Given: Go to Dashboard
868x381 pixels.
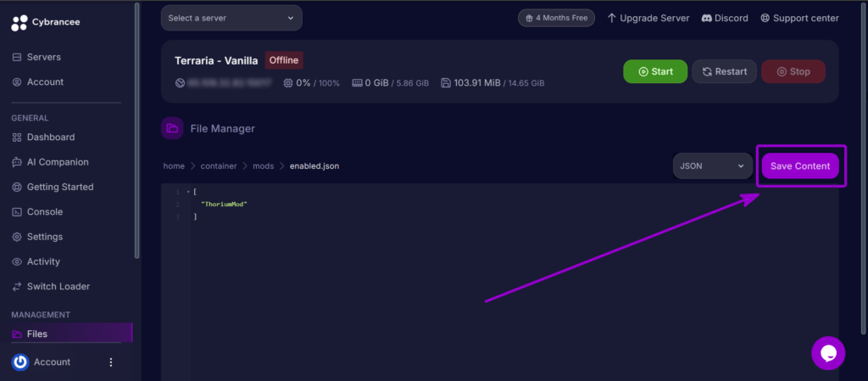Looking at the screenshot, I should point(51,137).
